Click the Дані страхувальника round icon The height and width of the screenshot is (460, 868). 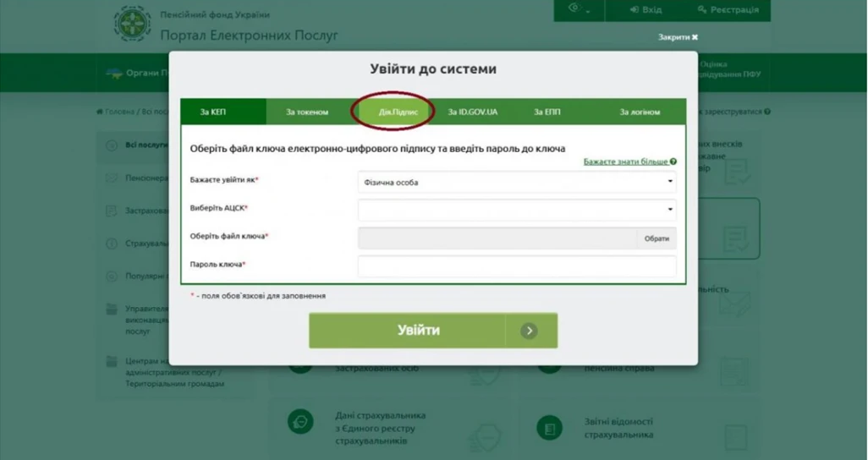(x=300, y=422)
